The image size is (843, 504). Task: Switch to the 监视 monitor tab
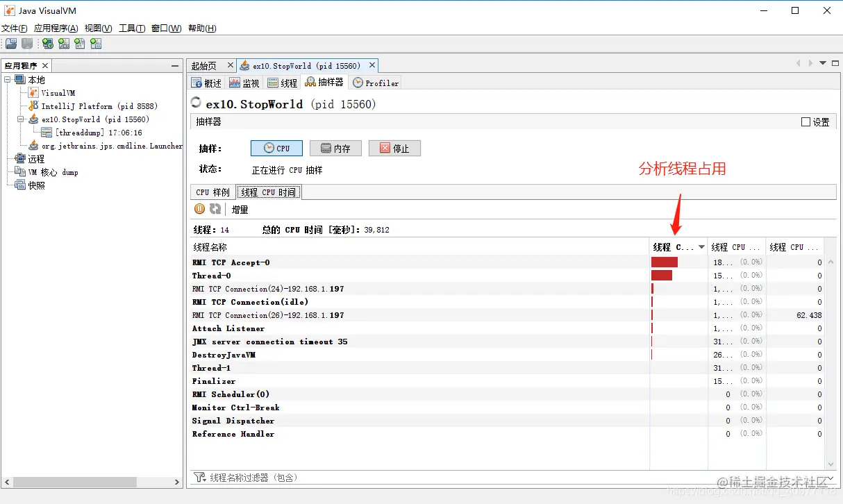click(244, 83)
